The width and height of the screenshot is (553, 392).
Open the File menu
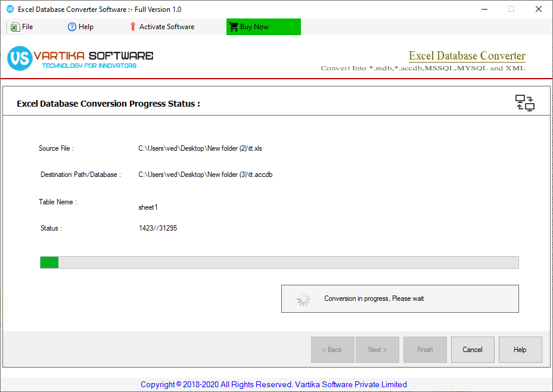[x=22, y=27]
